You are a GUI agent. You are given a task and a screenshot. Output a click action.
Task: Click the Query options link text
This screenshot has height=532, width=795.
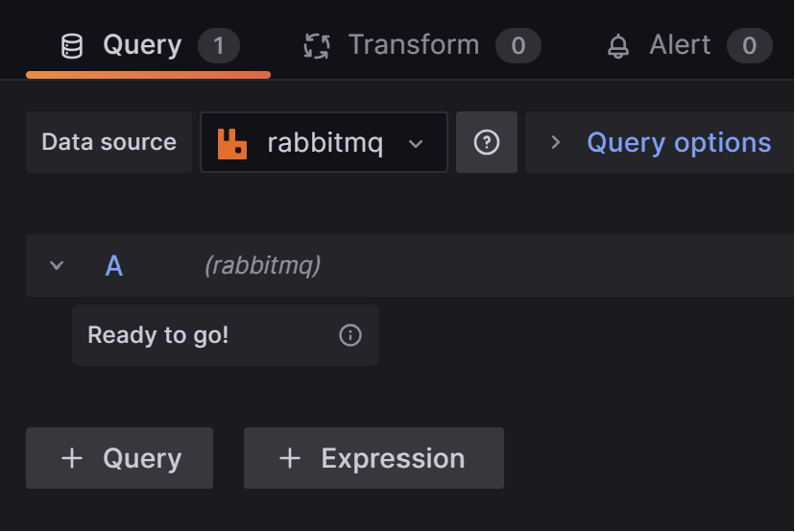[679, 142]
